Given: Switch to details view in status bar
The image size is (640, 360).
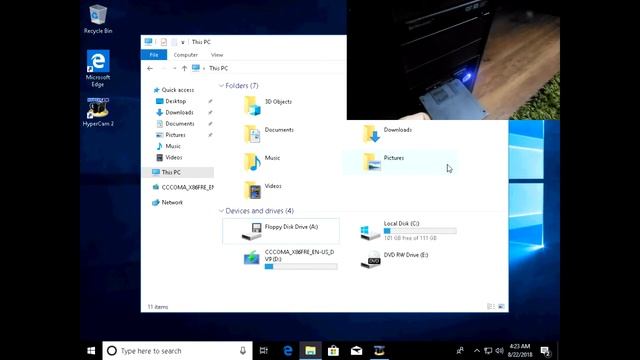Looking at the screenshot, I should (491, 307).
